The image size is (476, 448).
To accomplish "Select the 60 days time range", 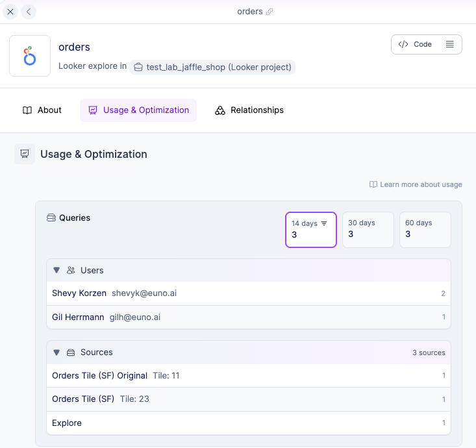I will coord(425,230).
